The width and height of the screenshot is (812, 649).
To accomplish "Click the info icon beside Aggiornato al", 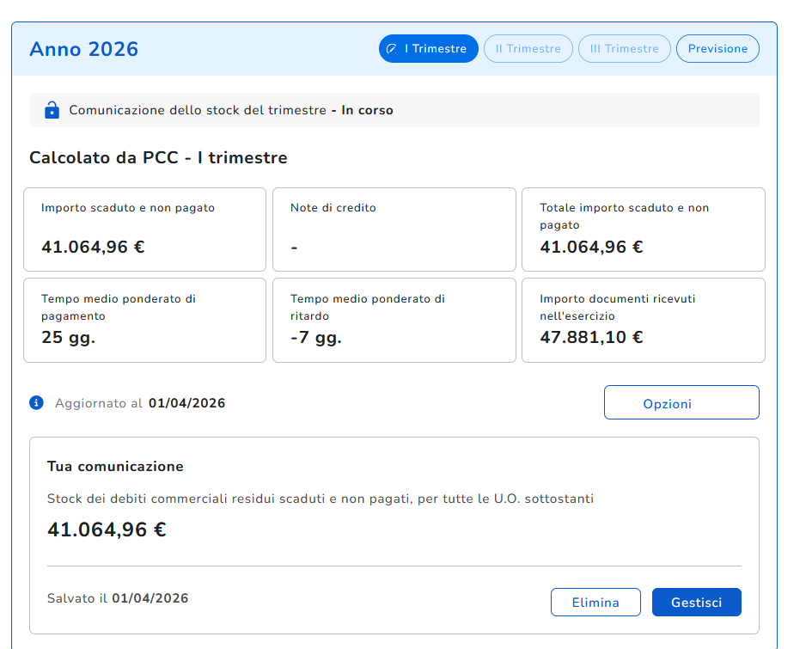I will 36,402.
